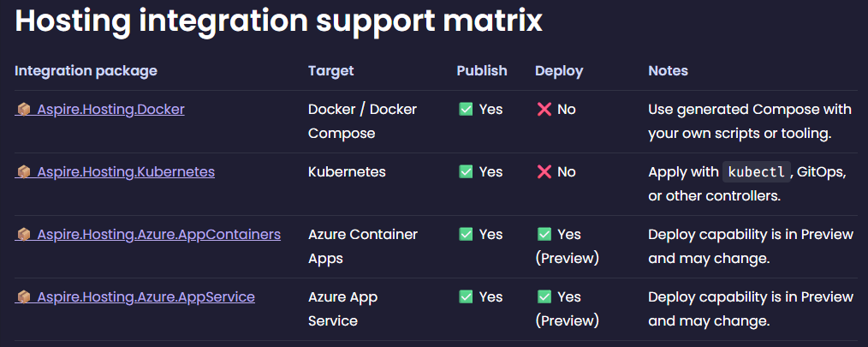Follow the Aspire.Hosting.Azure.AppService link
This screenshot has height=347, width=868.
[146, 297]
